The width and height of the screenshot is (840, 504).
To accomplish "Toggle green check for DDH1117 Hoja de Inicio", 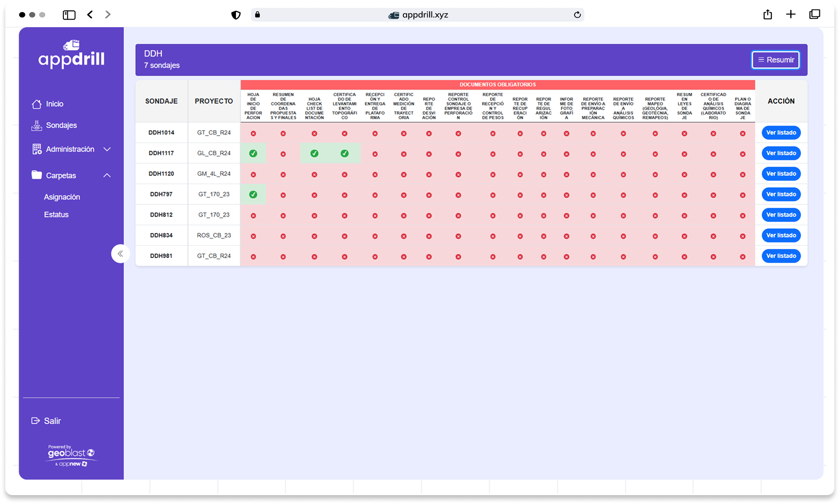I will (253, 153).
